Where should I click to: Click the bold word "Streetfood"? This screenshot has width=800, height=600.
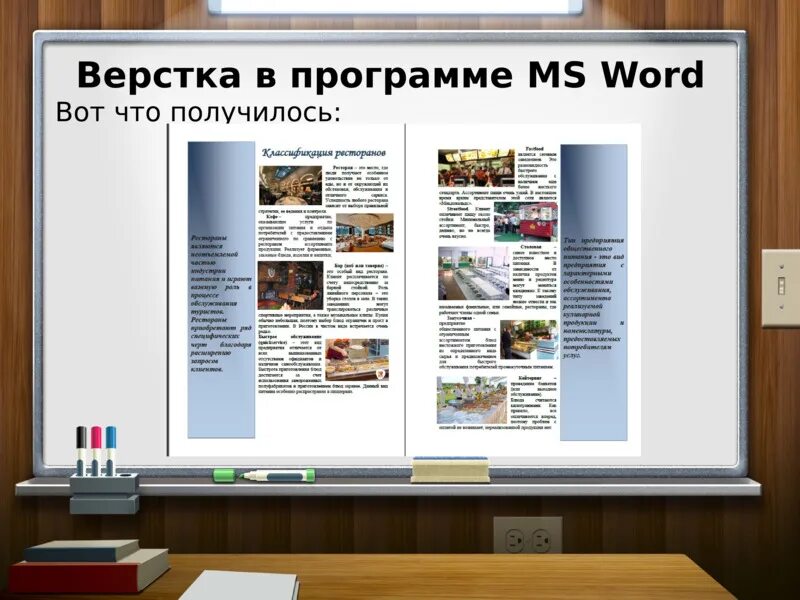(458, 209)
